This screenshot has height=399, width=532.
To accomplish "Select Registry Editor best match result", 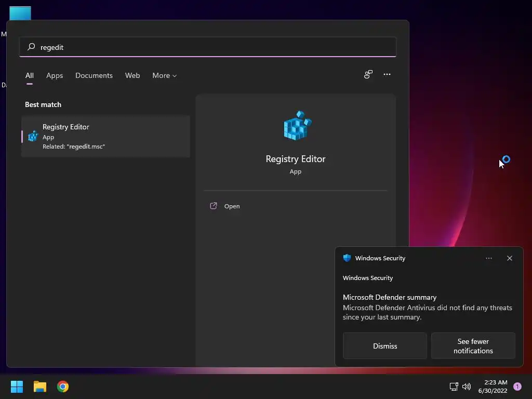I will click(x=105, y=137).
